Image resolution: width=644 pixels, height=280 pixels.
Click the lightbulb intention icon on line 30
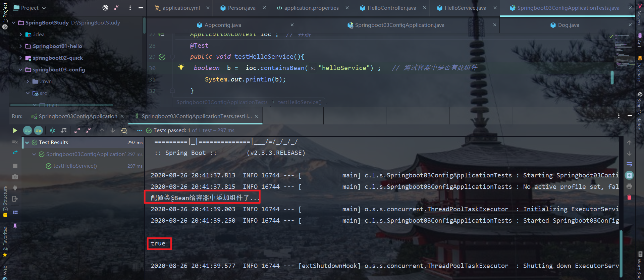coord(181,67)
